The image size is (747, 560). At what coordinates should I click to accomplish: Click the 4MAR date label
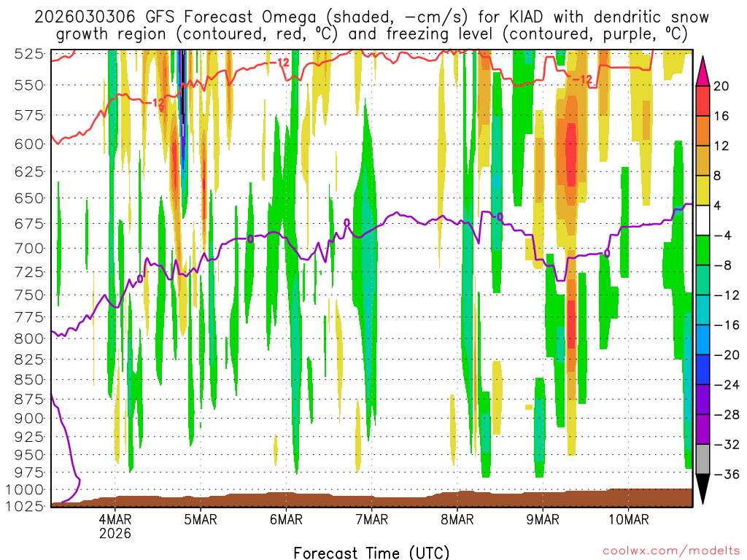coord(115,519)
